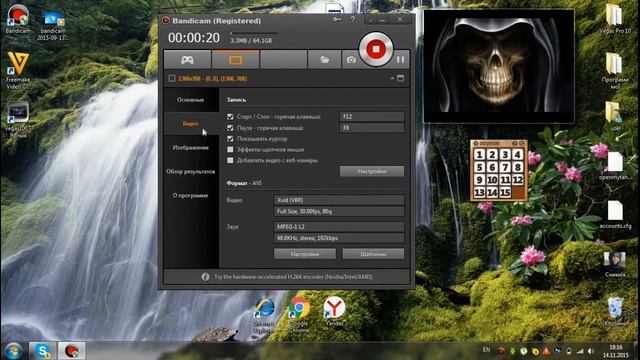Select the Снимок image file icon
Image resolution: width=640 pixels, height=360 pixels.
[615, 264]
